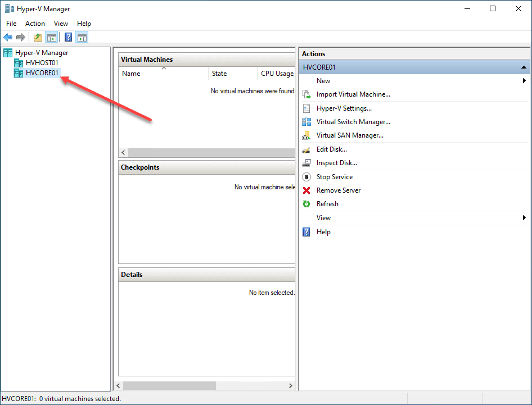
Task: Click 'No virtual machines were found' text
Action: pyautogui.click(x=253, y=91)
